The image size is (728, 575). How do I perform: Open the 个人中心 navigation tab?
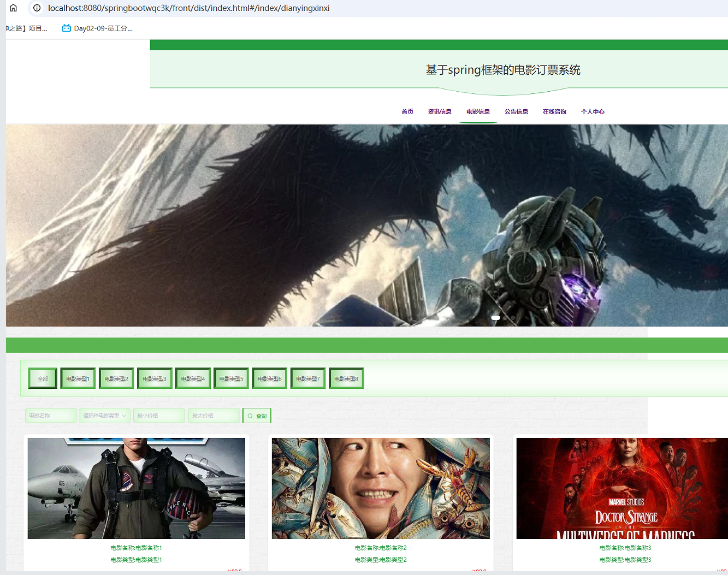click(593, 111)
